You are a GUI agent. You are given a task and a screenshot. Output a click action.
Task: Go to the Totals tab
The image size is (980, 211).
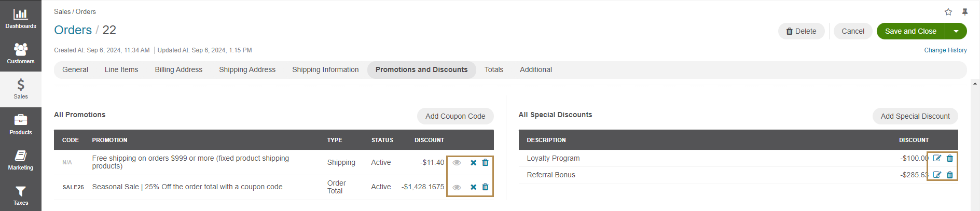coord(494,69)
